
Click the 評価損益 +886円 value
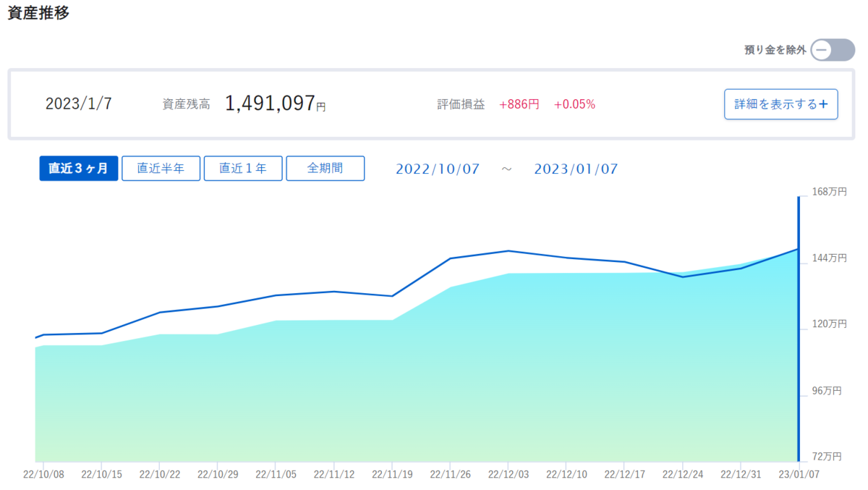(519, 104)
